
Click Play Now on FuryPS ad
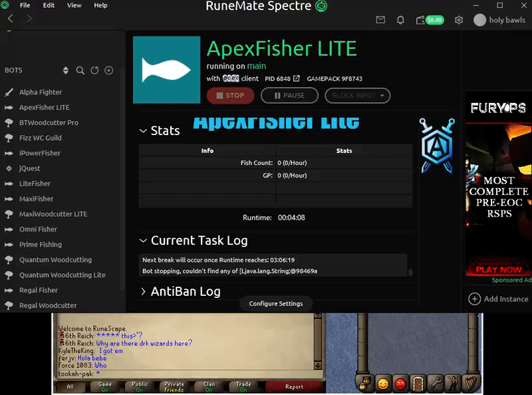[x=498, y=270]
